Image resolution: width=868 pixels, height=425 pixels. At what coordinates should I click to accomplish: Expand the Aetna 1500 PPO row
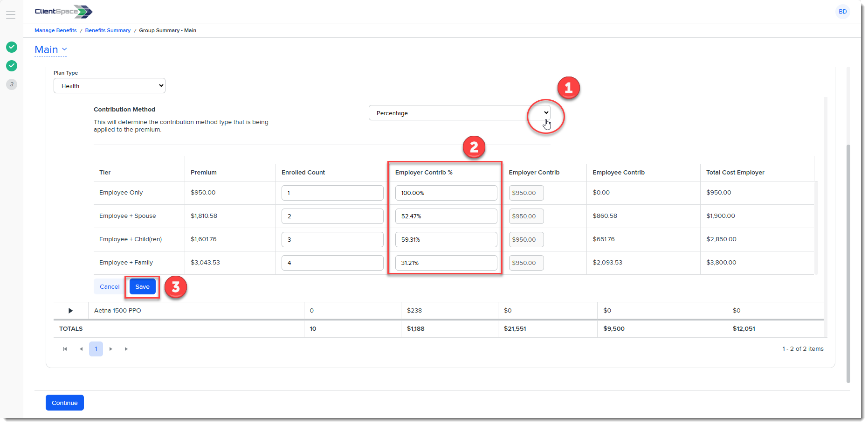pyautogui.click(x=71, y=311)
